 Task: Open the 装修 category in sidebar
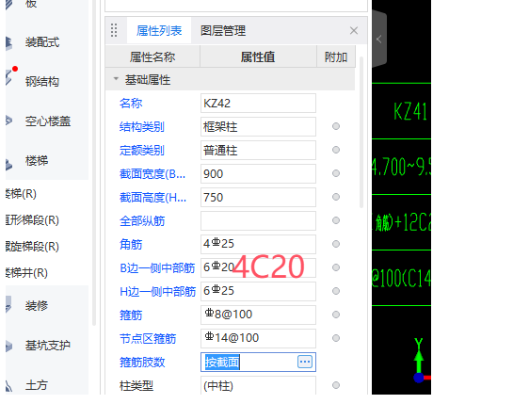[37, 305]
